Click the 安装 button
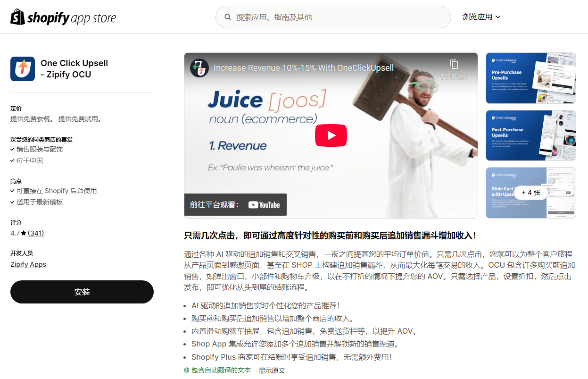 pyautogui.click(x=82, y=292)
